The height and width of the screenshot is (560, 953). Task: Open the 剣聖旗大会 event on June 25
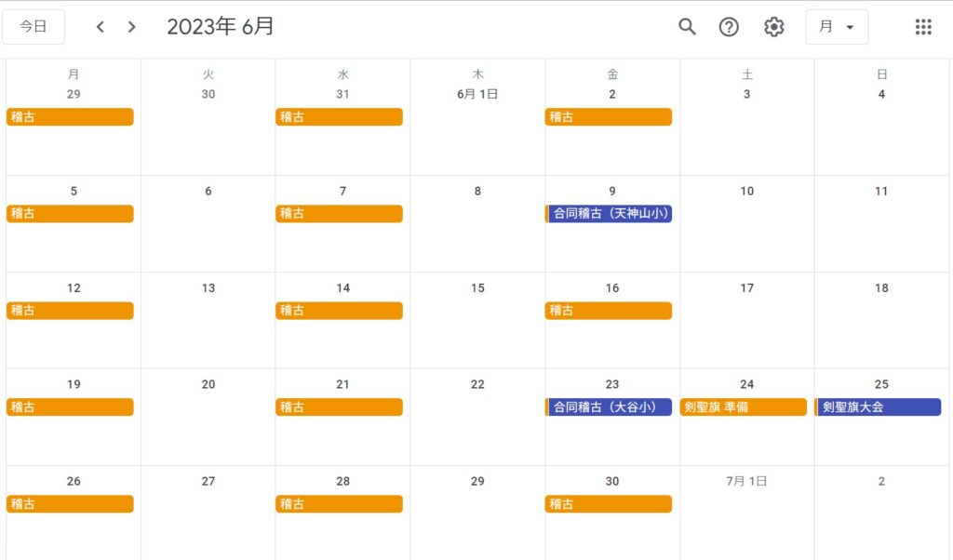coord(879,407)
